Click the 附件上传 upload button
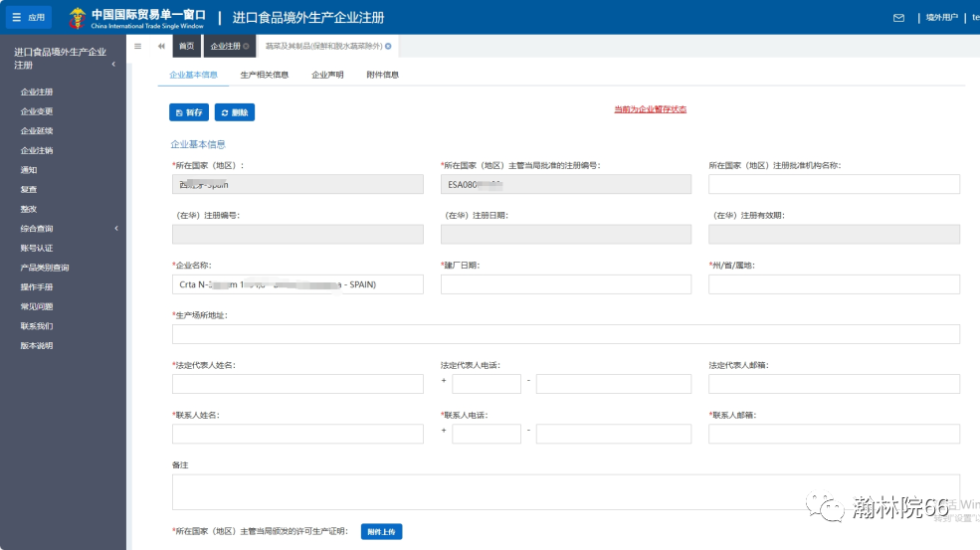This screenshot has height=550, width=980. tap(381, 532)
